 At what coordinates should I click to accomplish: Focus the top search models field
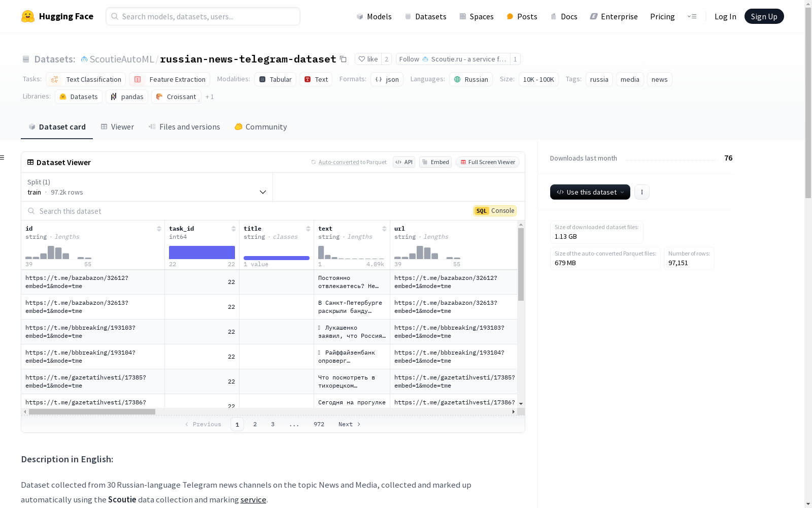click(203, 16)
